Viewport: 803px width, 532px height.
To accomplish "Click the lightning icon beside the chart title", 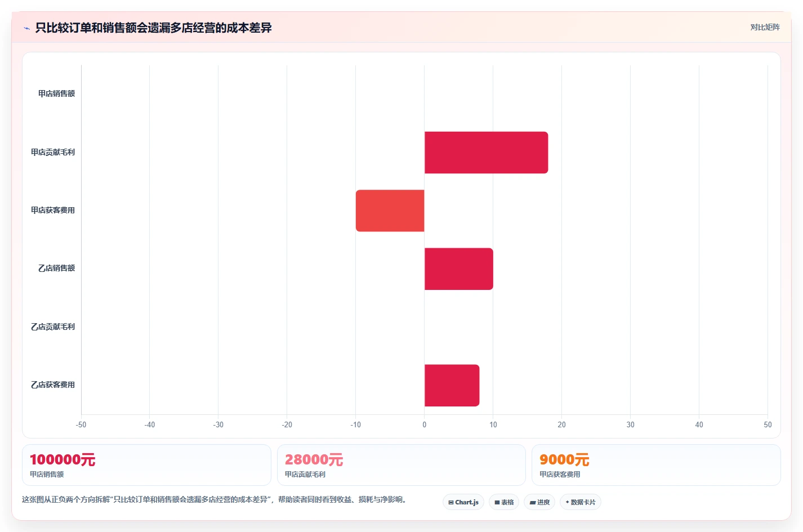I will pyautogui.click(x=26, y=28).
